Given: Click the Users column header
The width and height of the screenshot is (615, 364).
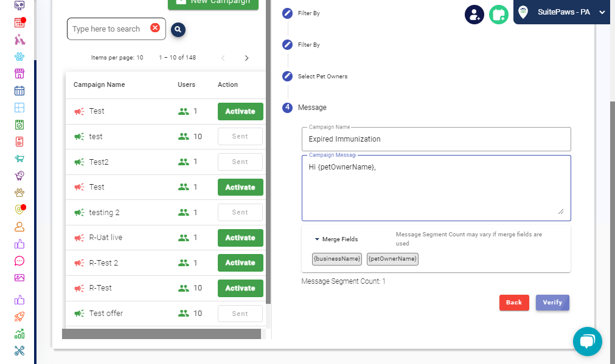Looking at the screenshot, I should click(186, 84).
